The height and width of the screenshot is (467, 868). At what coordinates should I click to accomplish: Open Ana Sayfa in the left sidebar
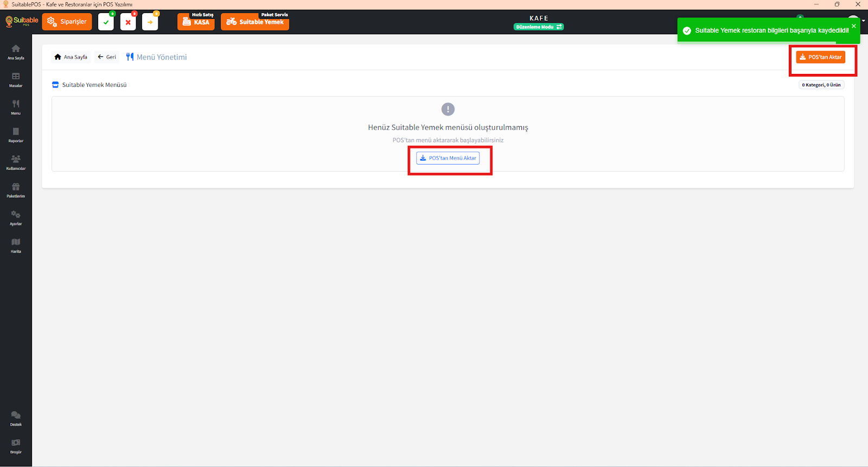(x=16, y=52)
